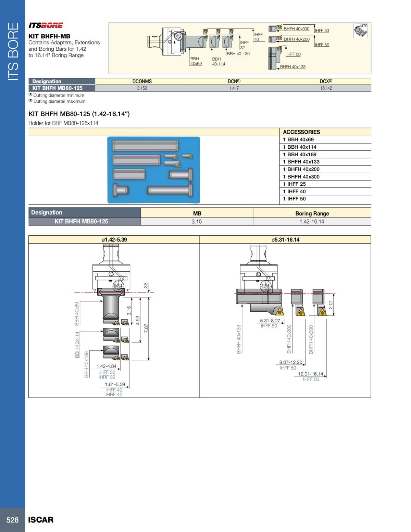Click the 7.87 dimension label
Viewport: 411px width, 532px height.
146,328
